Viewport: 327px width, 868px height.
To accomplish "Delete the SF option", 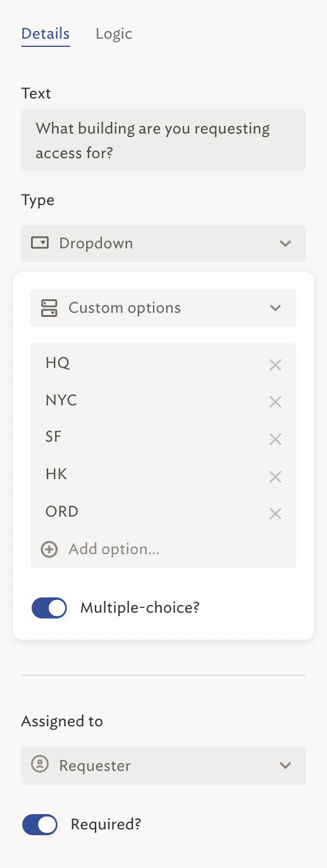I will [275, 439].
